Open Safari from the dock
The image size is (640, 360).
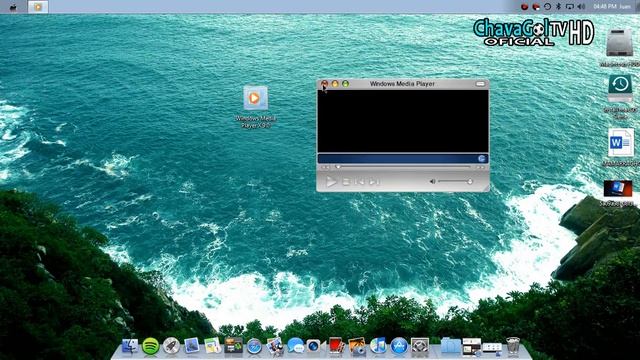[254, 347]
